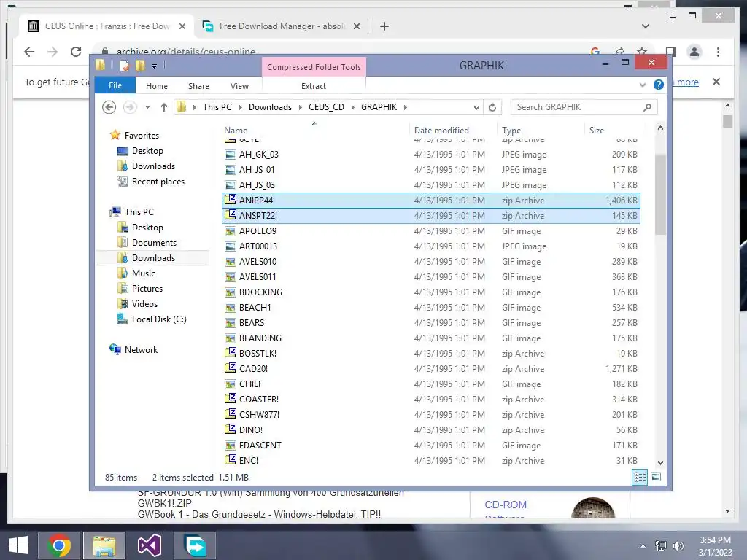
Task: Select the ART00013 JPEG file icon
Action: coord(231,246)
